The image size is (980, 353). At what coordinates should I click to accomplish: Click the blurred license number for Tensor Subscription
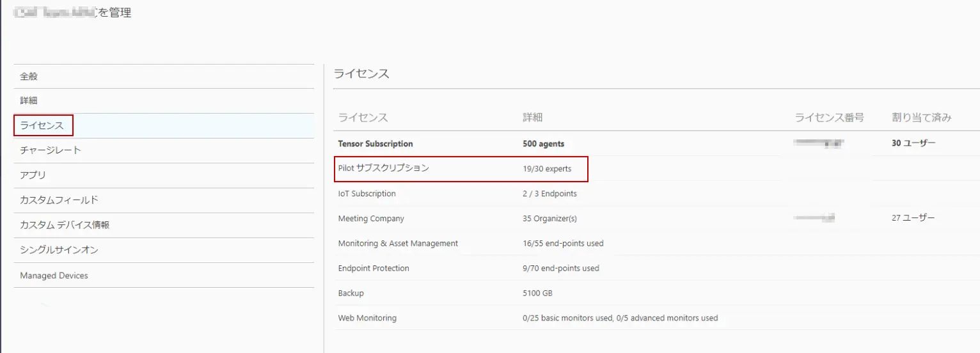[818, 143]
